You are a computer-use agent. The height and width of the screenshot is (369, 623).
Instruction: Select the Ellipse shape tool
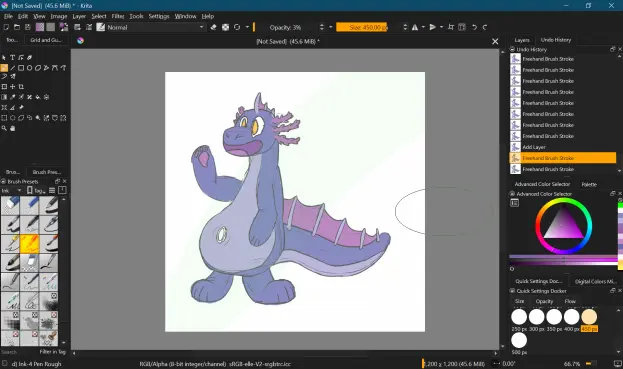coord(29,68)
